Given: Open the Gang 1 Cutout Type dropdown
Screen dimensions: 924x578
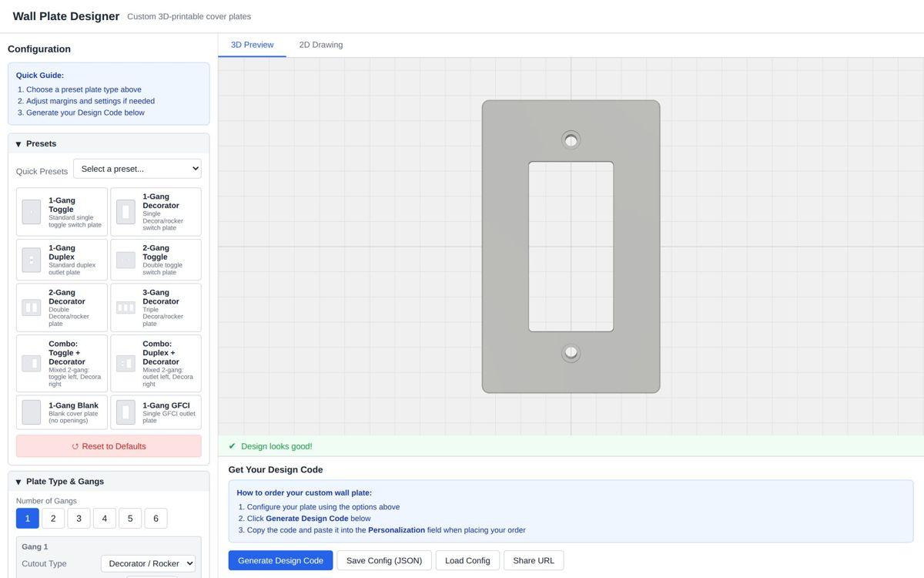Looking at the screenshot, I should 148,563.
